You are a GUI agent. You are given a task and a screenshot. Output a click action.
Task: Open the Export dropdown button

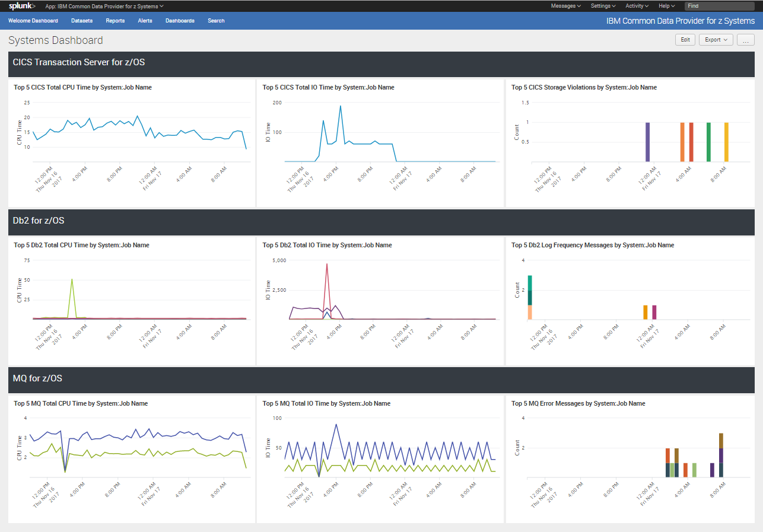[716, 40]
